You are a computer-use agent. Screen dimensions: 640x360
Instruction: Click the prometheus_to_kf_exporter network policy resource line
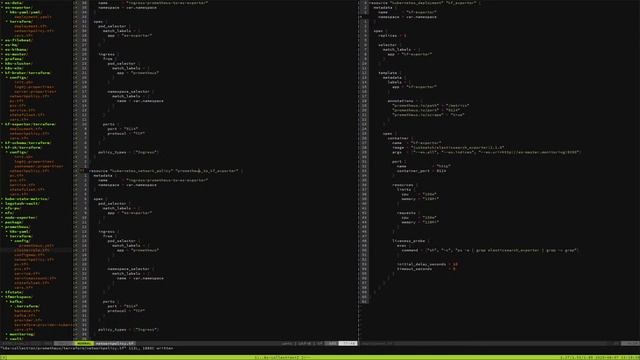tap(166, 171)
